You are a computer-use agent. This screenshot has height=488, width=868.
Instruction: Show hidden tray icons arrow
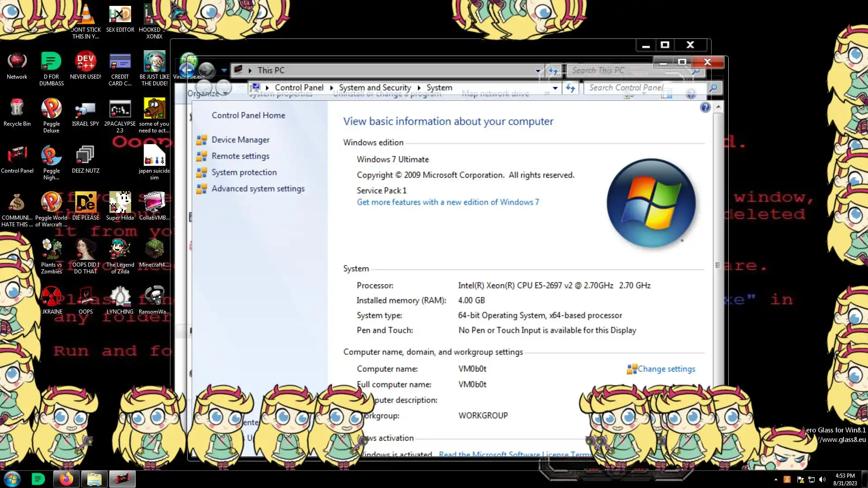click(776, 479)
